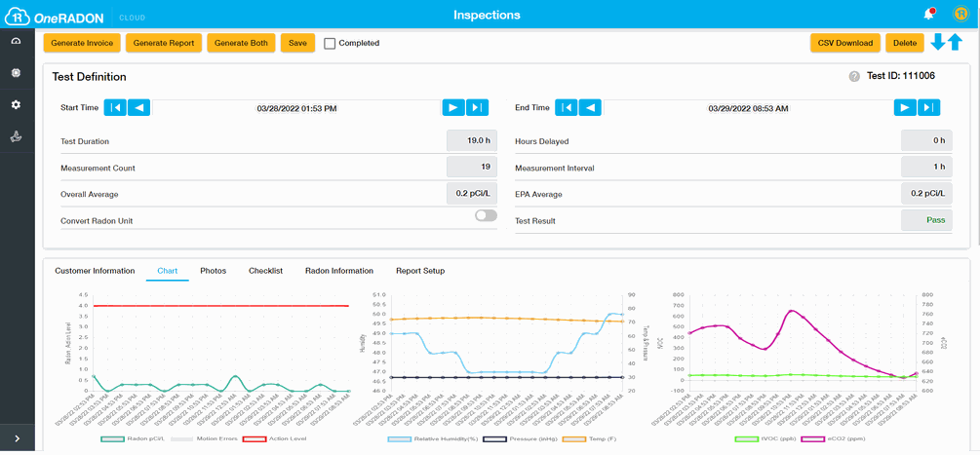Click the Hours Delayed value 0 h

[x=926, y=141]
